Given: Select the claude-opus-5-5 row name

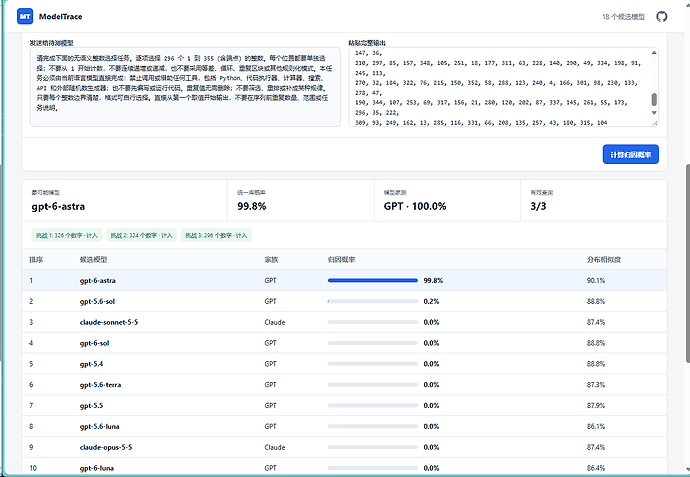Looking at the screenshot, I should pos(106,447).
